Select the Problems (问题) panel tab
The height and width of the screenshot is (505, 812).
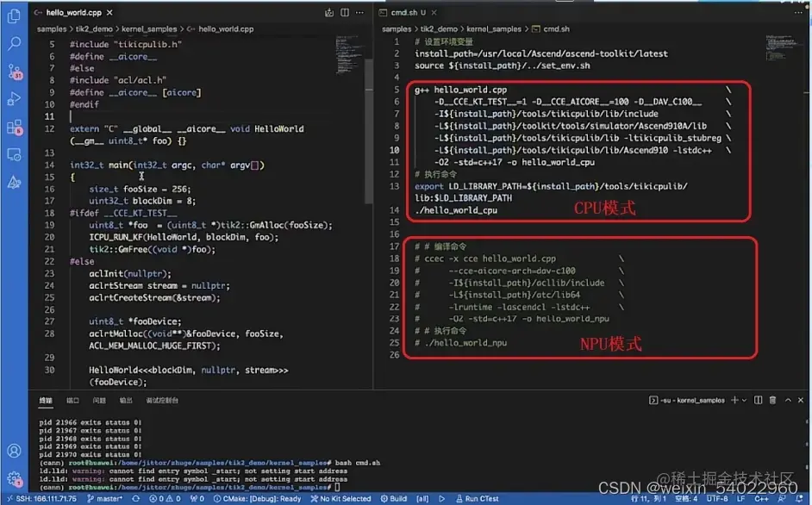[x=99, y=401]
